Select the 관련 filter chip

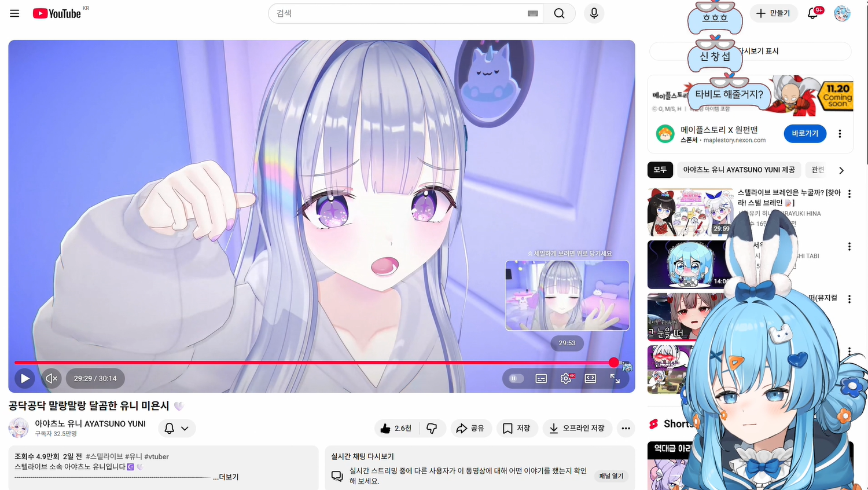(818, 170)
